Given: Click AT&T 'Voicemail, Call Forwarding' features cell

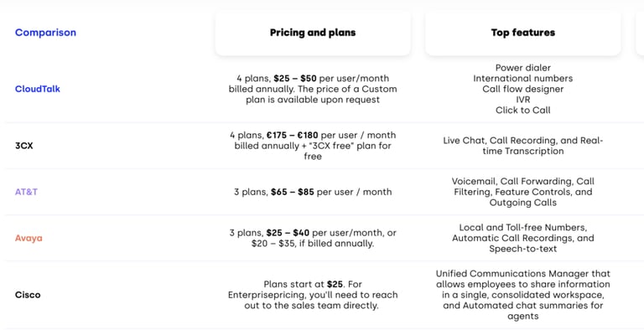Looking at the screenshot, I should click(523, 192).
